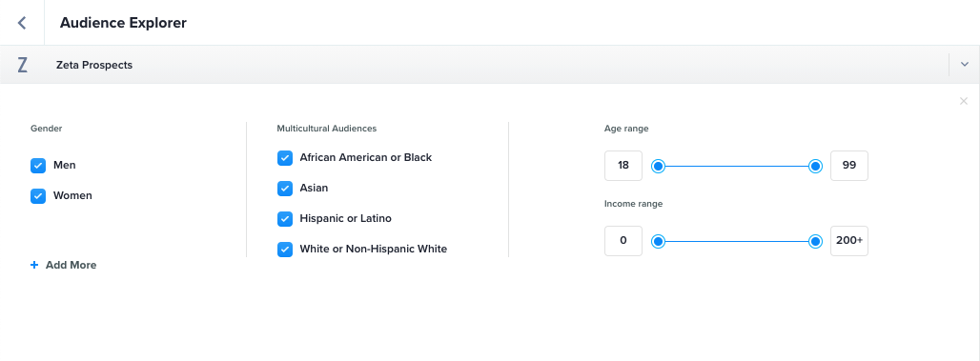Toggle Hispanic or Latino checkbox

(285, 218)
